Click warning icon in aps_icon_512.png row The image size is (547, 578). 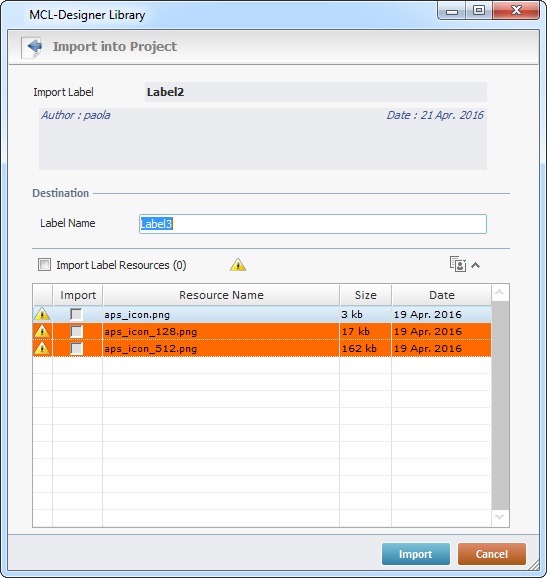[x=42, y=348]
